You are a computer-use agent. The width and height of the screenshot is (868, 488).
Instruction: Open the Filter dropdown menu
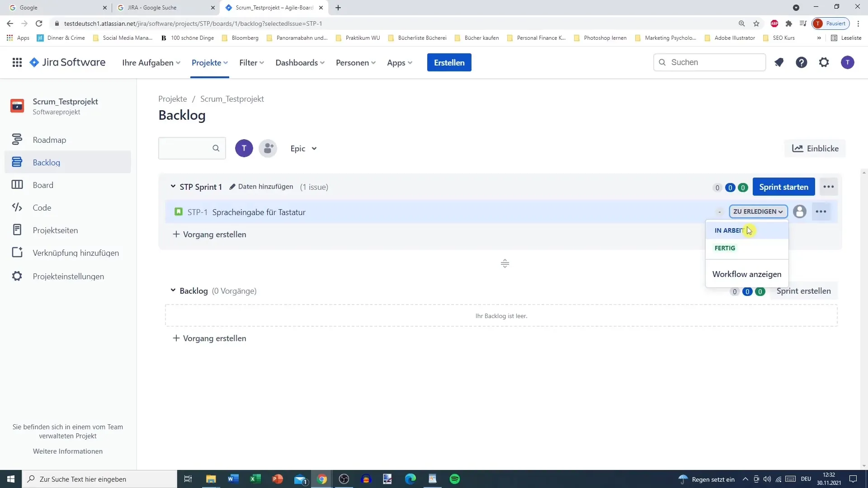coord(252,63)
